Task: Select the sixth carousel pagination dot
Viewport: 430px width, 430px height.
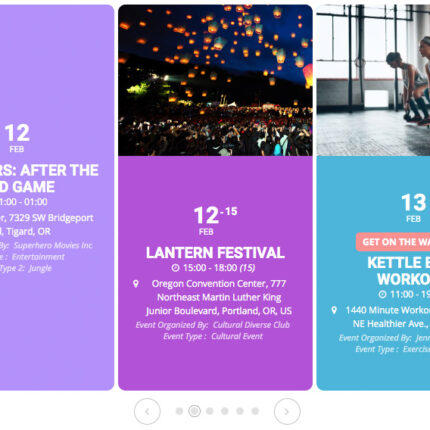Action: [255, 411]
